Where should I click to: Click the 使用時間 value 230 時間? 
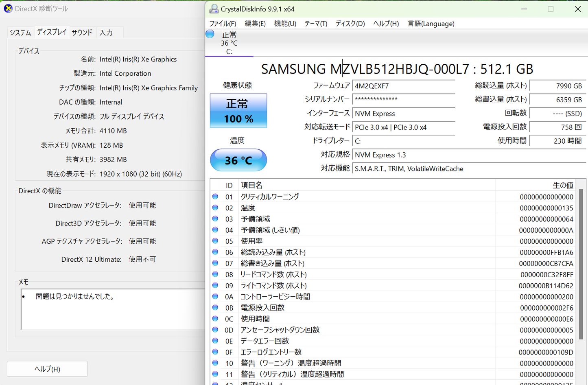pos(557,141)
